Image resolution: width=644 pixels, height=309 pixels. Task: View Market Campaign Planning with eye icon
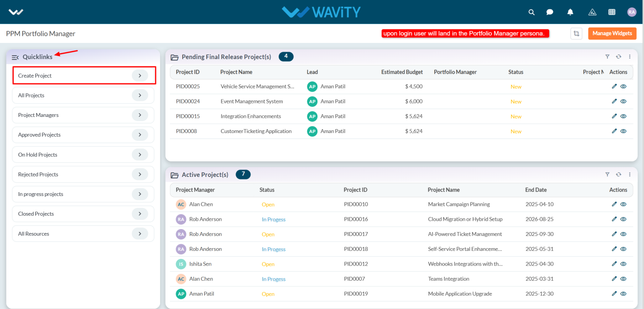[624, 204]
